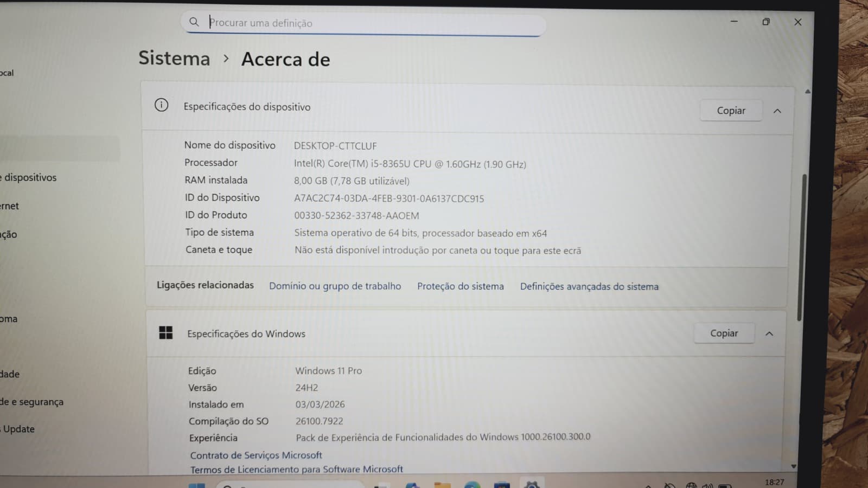This screenshot has width=868, height=488.
Task: Click the vertical scrollbar thumb of the page
Action: [802, 247]
